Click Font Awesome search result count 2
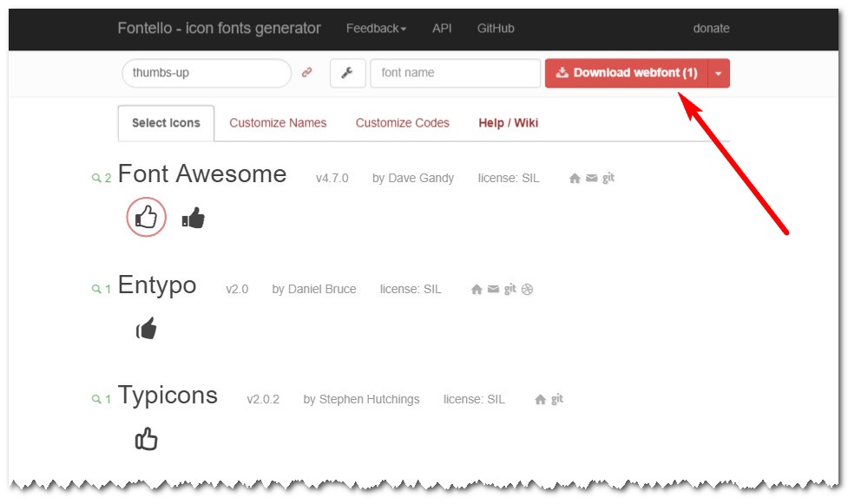Image resolution: width=848 pixels, height=504 pixels. pos(102,178)
